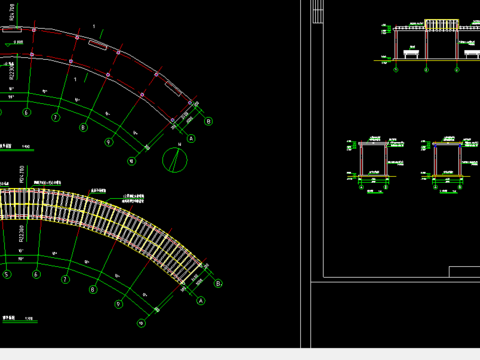Click the north arrow compass symbol
Viewport: 480px width, 360px height.
point(175,160)
